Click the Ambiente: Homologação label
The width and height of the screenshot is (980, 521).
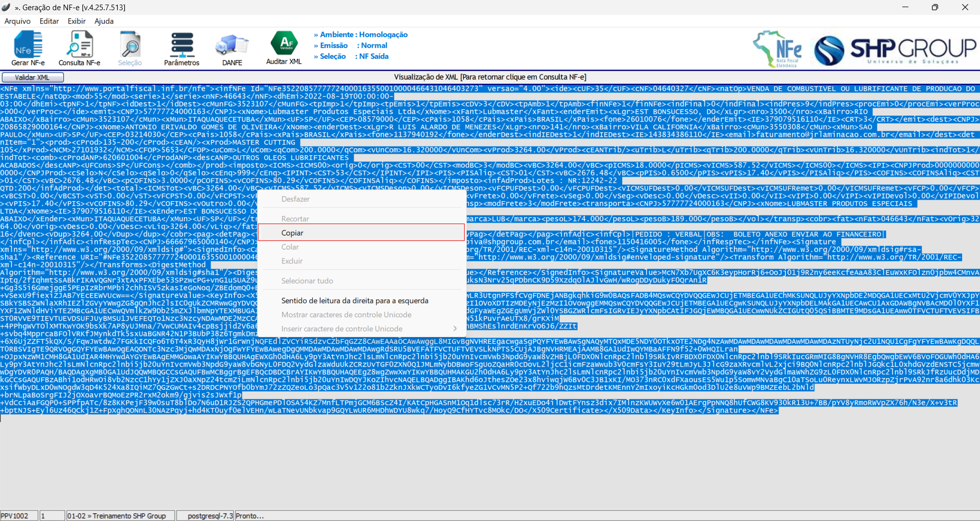(x=361, y=34)
